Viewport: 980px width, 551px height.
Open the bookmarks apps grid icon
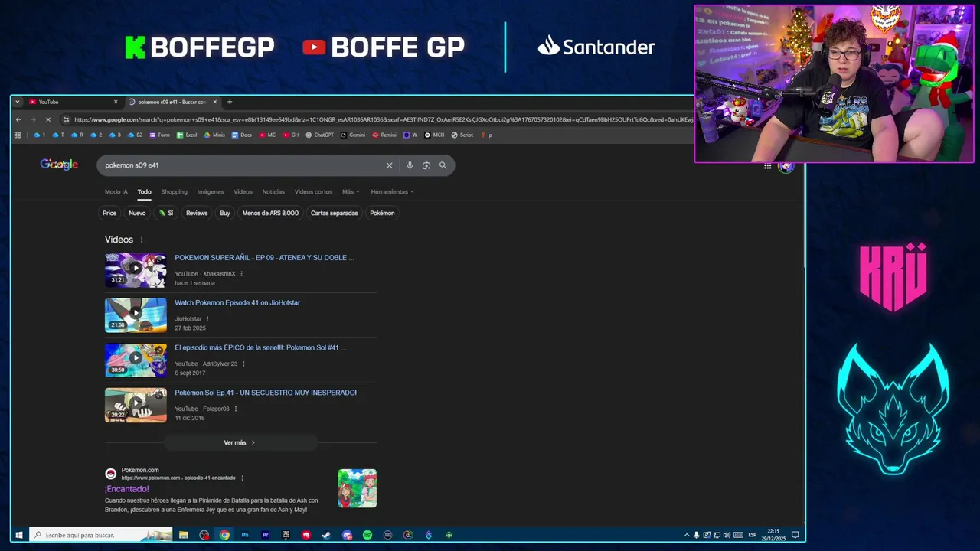coord(18,135)
